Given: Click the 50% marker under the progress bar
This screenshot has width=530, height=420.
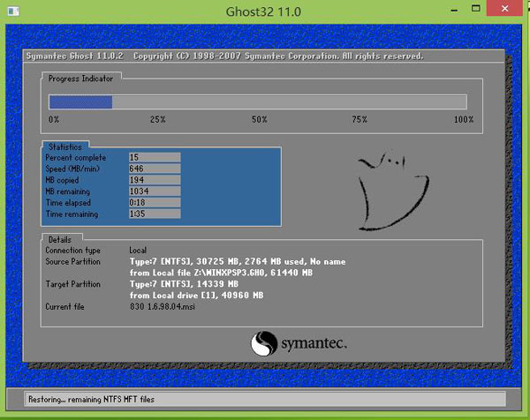Looking at the screenshot, I should (259, 119).
